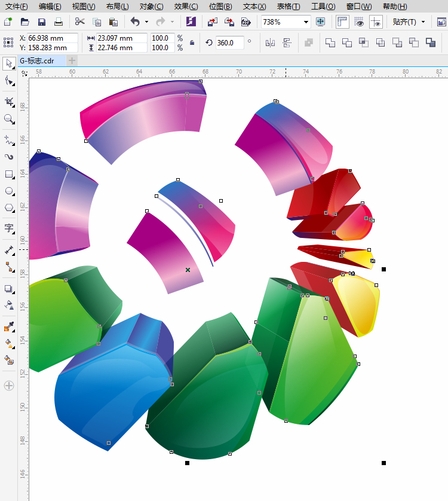Expand the Snap To (贴齐) dropdown

[x=423, y=22]
